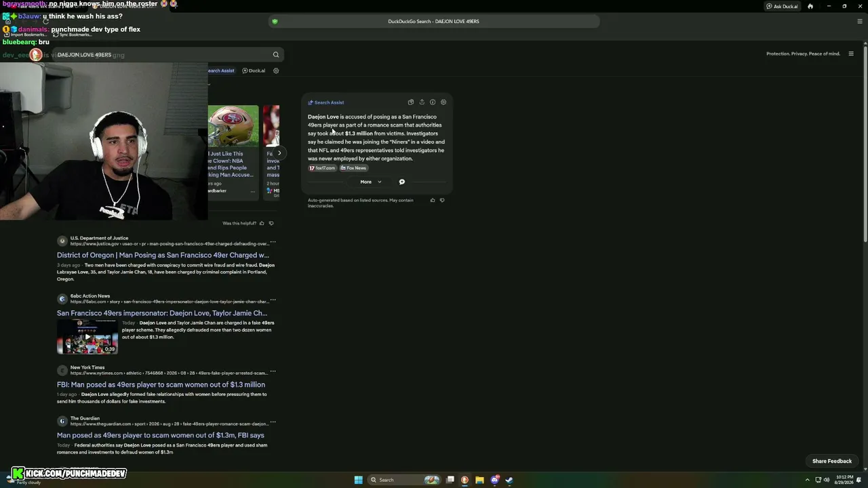Click the green shield privacy icon
Screen dimensions: 868x488
[x=275, y=22]
